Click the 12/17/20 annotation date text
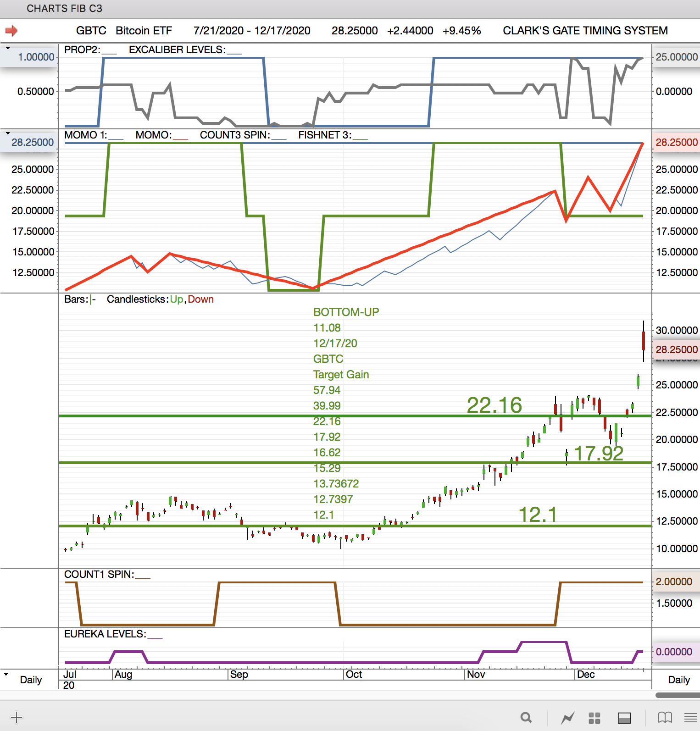 (335, 343)
